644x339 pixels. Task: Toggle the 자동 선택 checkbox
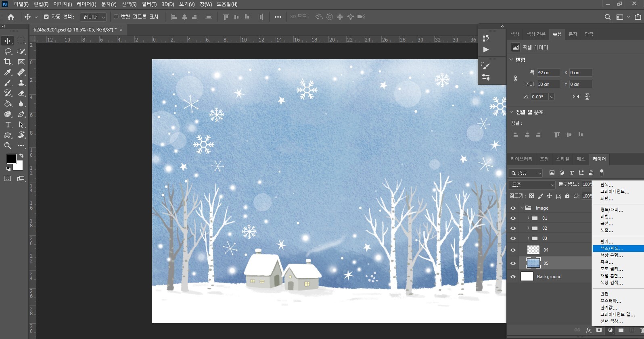[x=46, y=17]
